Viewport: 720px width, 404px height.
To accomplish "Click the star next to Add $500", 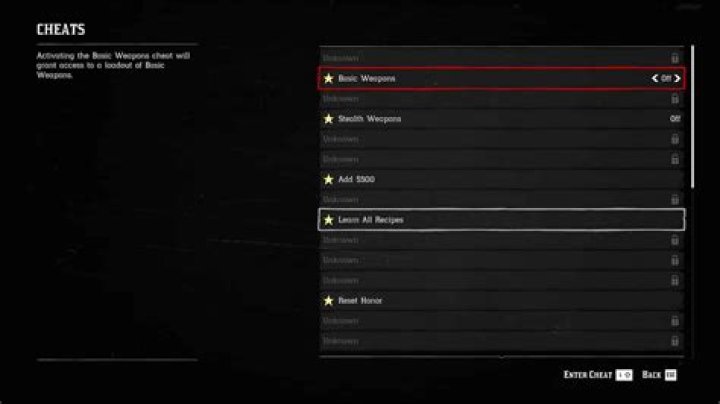I will [x=328, y=180].
